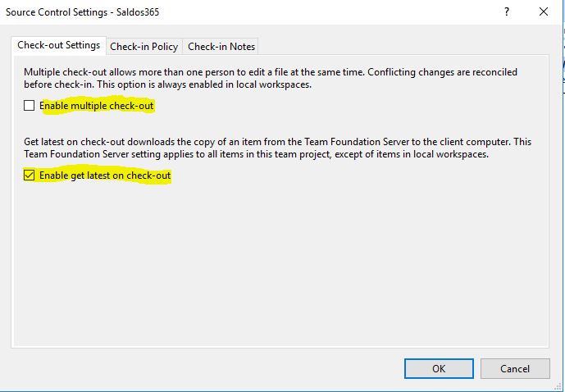
Task: Click the resize grip in dialog corner
Action: [556, 386]
